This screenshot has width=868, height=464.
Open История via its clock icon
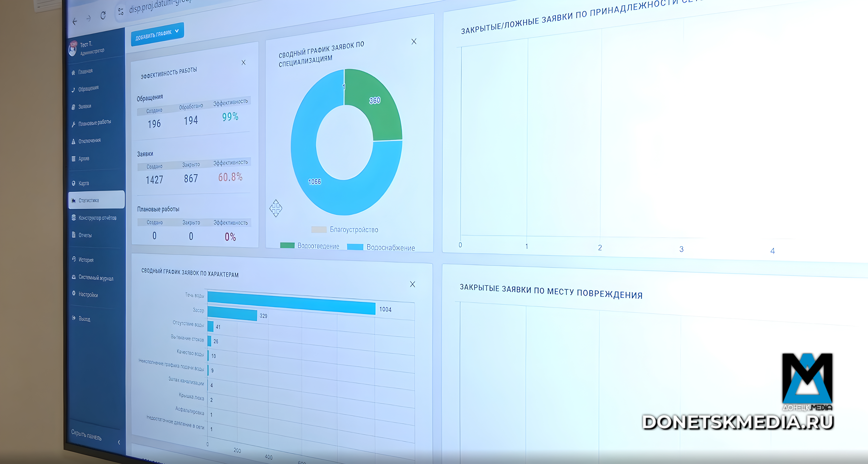(74, 259)
